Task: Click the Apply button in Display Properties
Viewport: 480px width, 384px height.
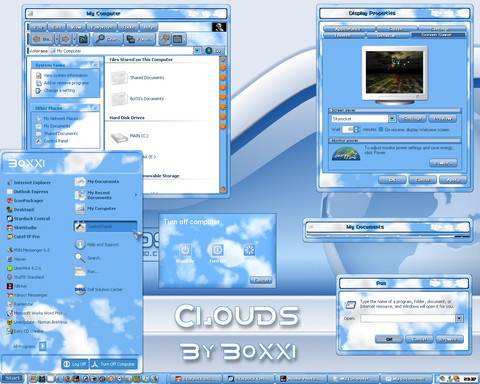Action: coord(453,180)
